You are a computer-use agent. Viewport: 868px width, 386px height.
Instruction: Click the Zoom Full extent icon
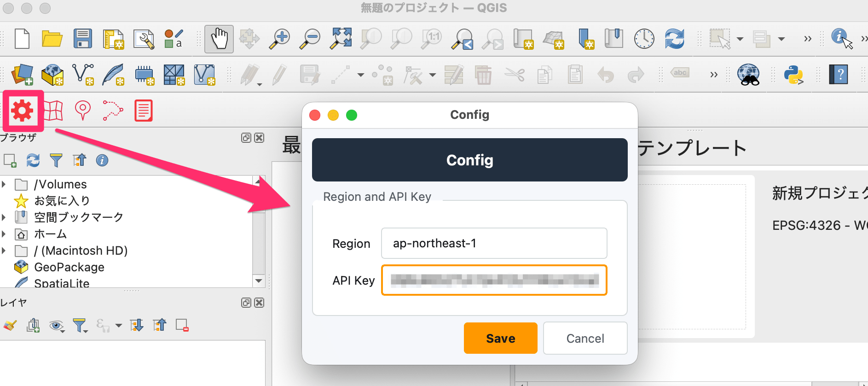(x=341, y=39)
